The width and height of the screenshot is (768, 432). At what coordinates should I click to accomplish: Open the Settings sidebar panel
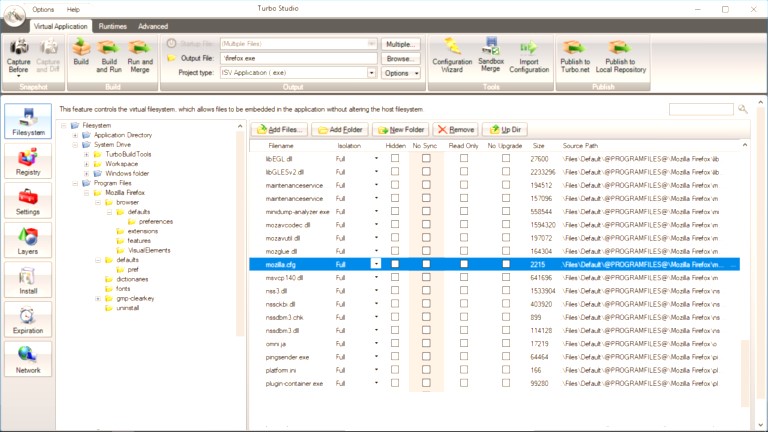click(x=28, y=201)
